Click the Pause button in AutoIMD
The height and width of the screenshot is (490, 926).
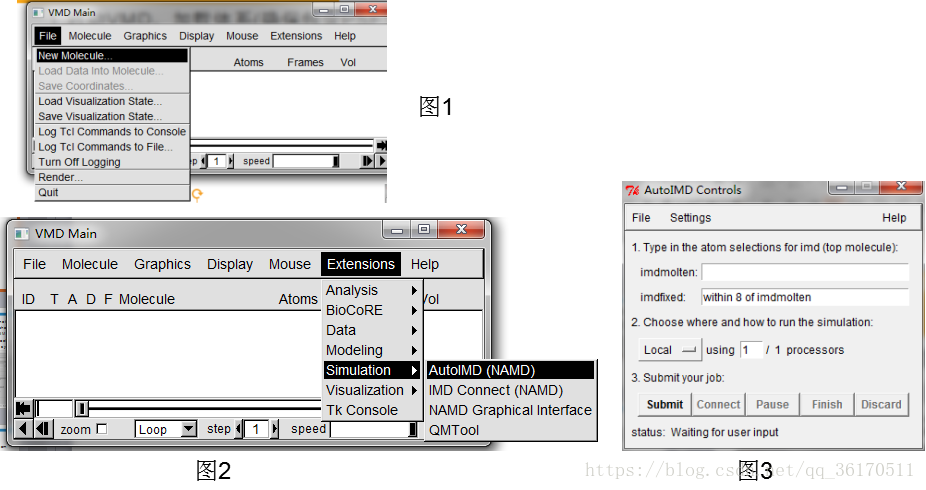tap(772, 404)
